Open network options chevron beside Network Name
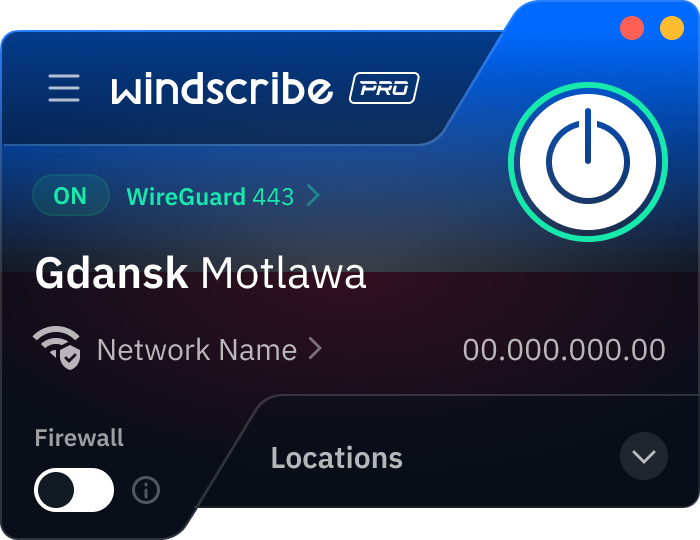The height and width of the screenshot is (540, 700). [x=315, y=349]
